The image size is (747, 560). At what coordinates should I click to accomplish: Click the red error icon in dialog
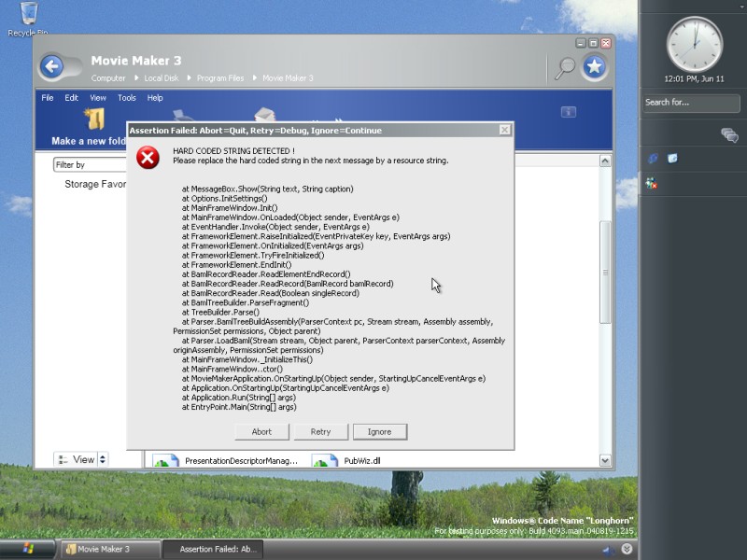148,158
